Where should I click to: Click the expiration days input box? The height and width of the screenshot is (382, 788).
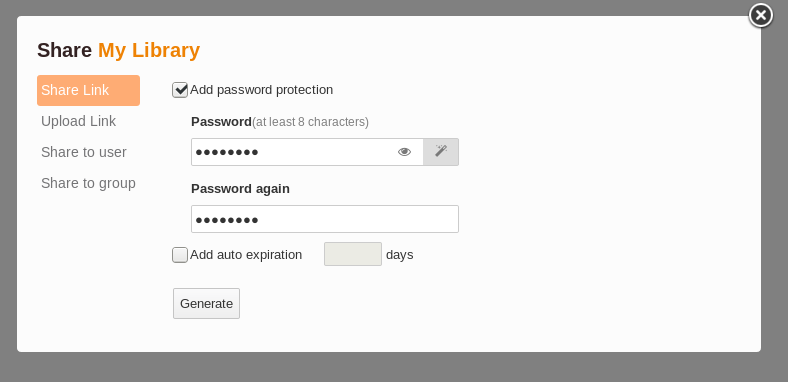pyautogui.click(x=353, y=254)
